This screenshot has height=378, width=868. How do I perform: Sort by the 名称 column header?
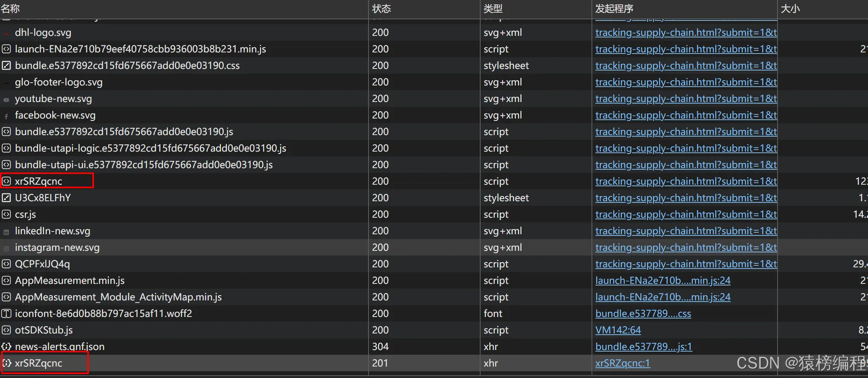coord(10,8)
